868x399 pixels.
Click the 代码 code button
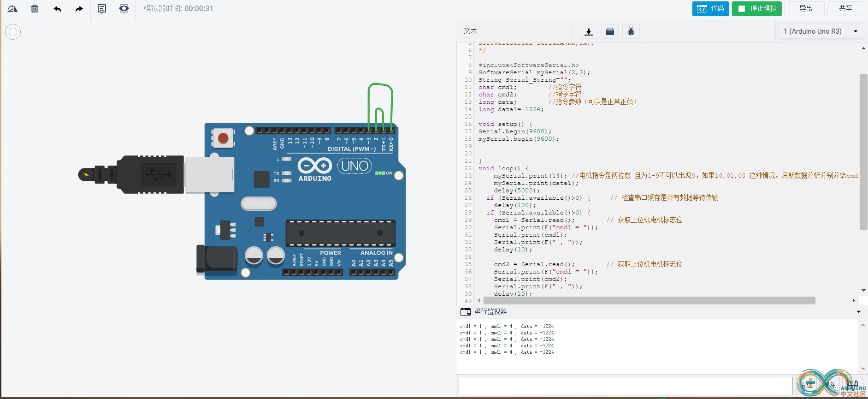710,8
